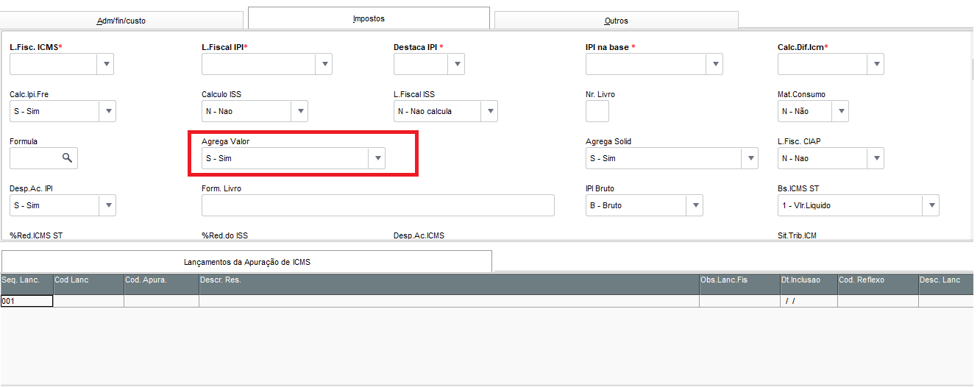Expand the Desp.Ac. IPI dropdown

[108, 205]
